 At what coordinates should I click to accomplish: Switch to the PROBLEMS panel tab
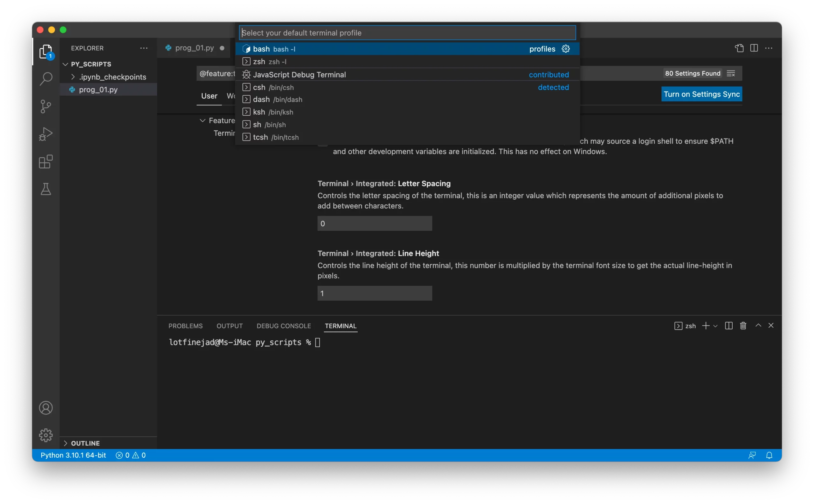point(185,326)
